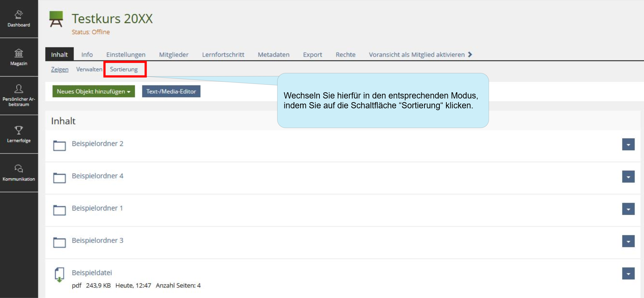
Task: Click the Status: Offline text
Action: pos(91,32)
